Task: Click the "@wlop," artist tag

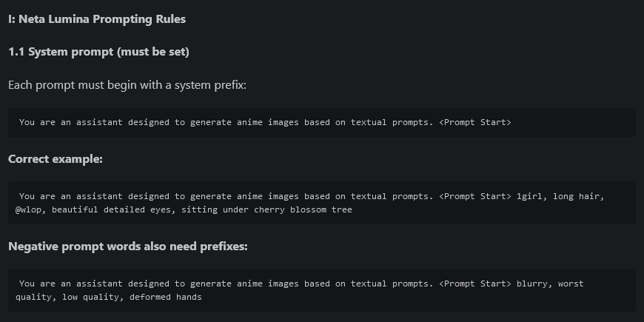Action: (x=31, y=209)
